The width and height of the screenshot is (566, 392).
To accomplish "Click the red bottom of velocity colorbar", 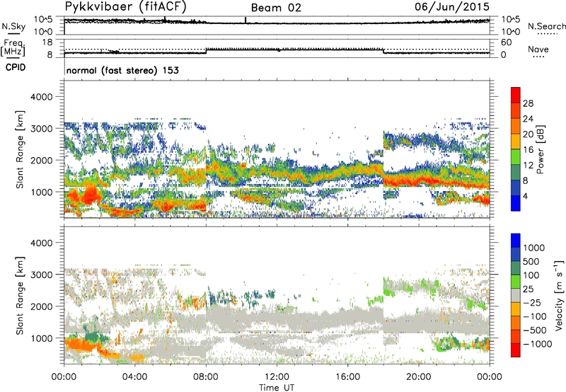I will tap(516, 350).
